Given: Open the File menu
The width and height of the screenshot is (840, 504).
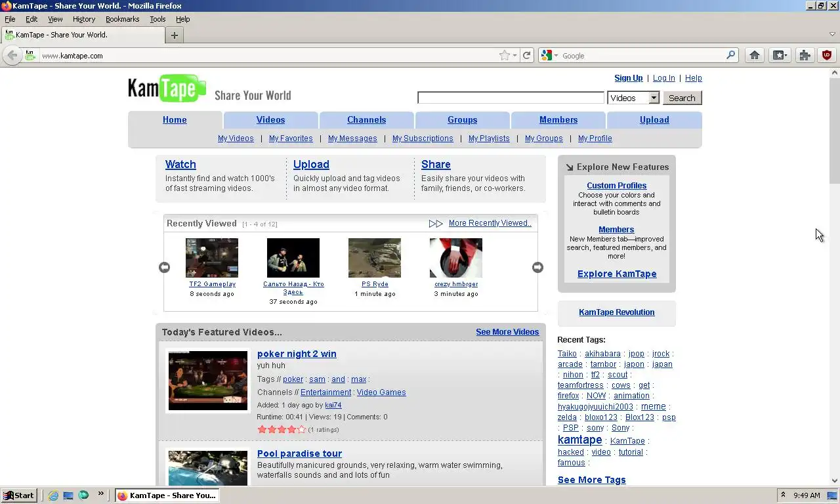Looking at the screenshot, I should pos(10,19).
